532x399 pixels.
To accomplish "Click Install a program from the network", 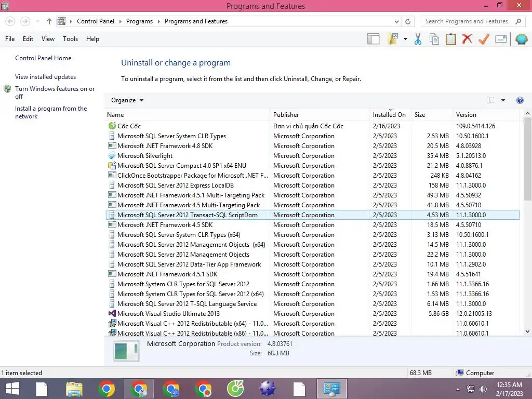I will pyautogui.click(x=51, y=112).
